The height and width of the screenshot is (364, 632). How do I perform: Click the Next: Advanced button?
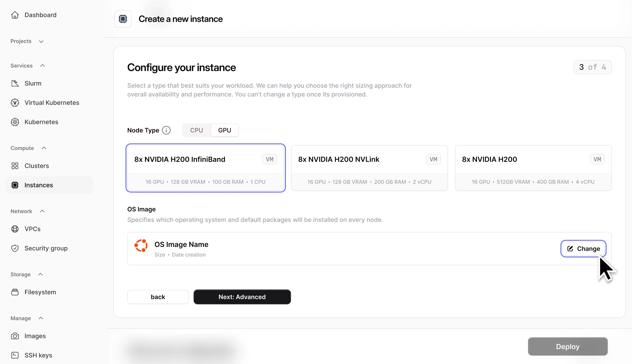[242, 297]
